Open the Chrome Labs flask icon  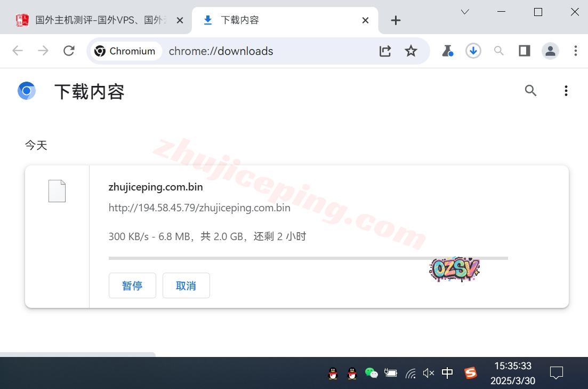click(x=447, y=51)
